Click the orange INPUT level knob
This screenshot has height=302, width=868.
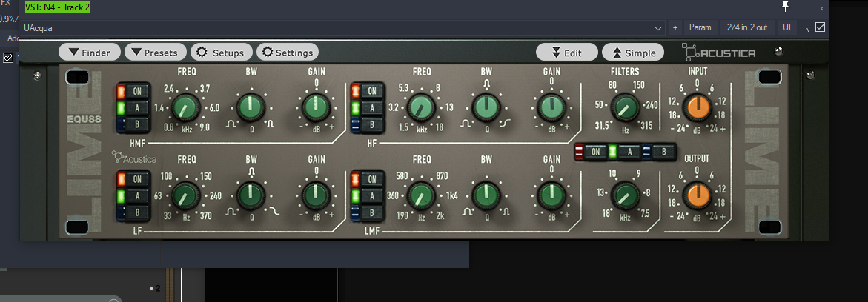click(697, 108)
